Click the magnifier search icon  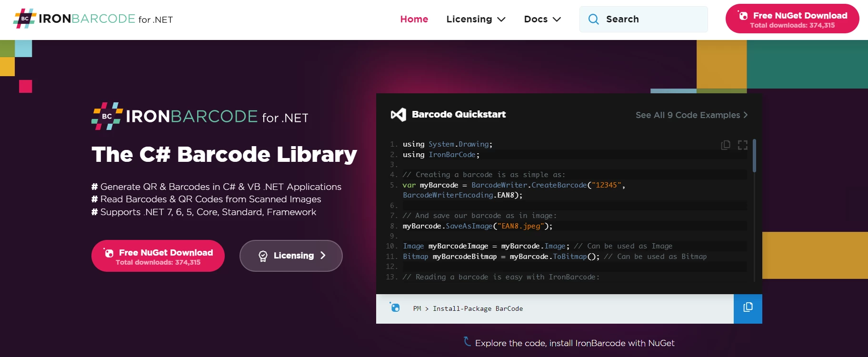pos(593,19)
